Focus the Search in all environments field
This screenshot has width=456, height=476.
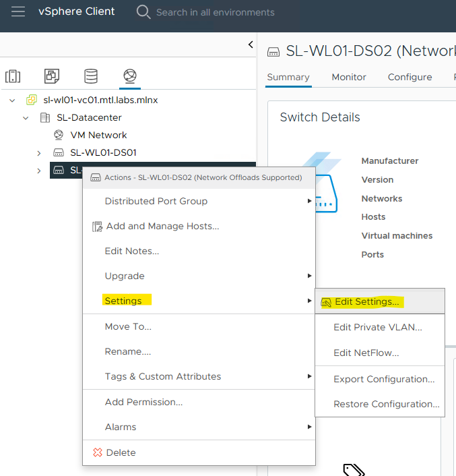tap(216, 12)
